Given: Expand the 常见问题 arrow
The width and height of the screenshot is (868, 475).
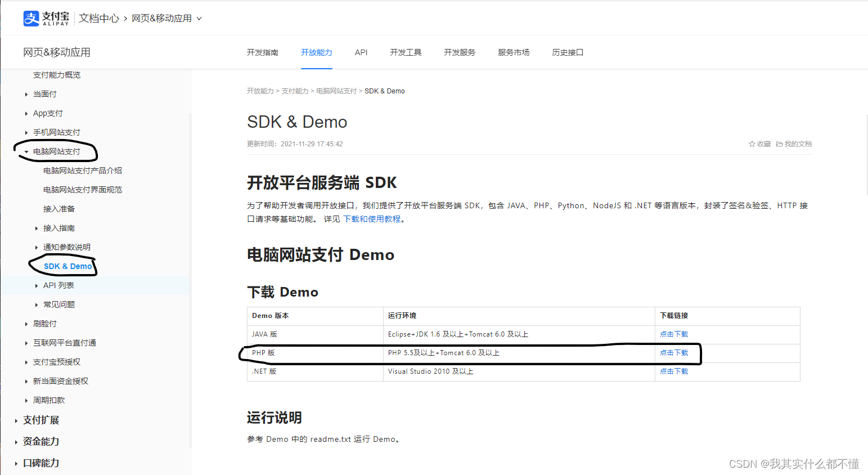Looking at the screenshot, I should pos(37,305).
